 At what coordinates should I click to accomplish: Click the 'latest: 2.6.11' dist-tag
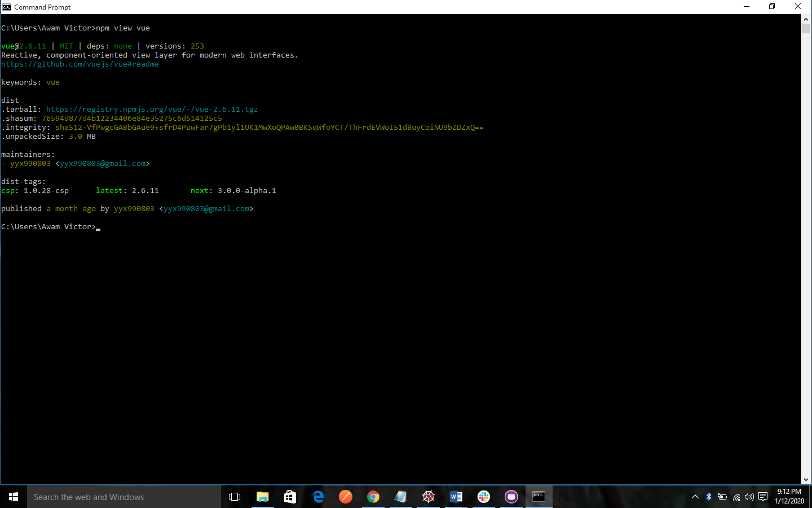click(x=127, y=191)
